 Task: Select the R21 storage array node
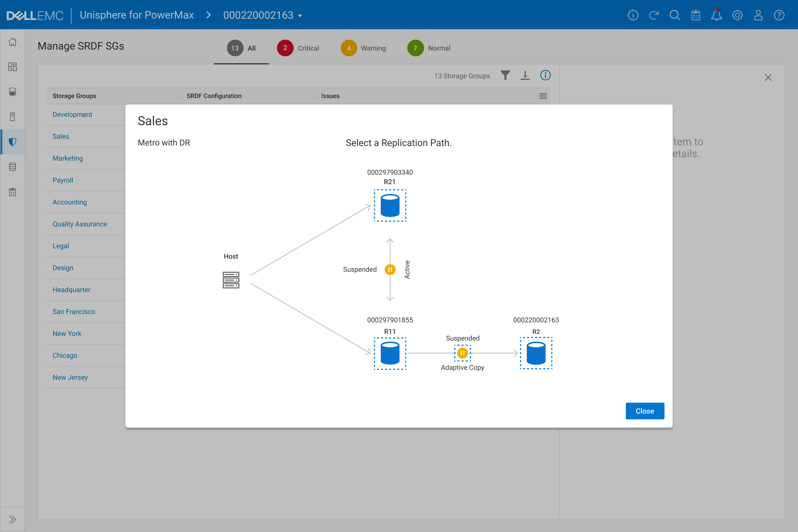point(390,206)
